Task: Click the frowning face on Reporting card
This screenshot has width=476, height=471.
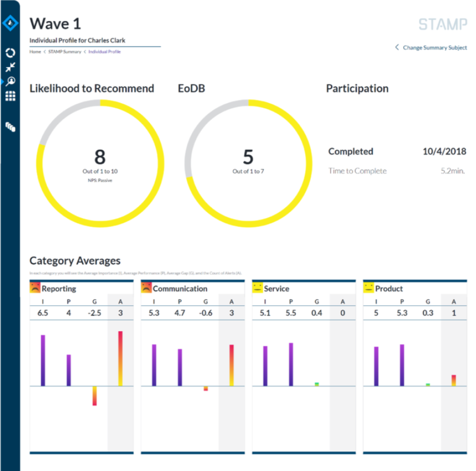Action: [x=35, y=288]
